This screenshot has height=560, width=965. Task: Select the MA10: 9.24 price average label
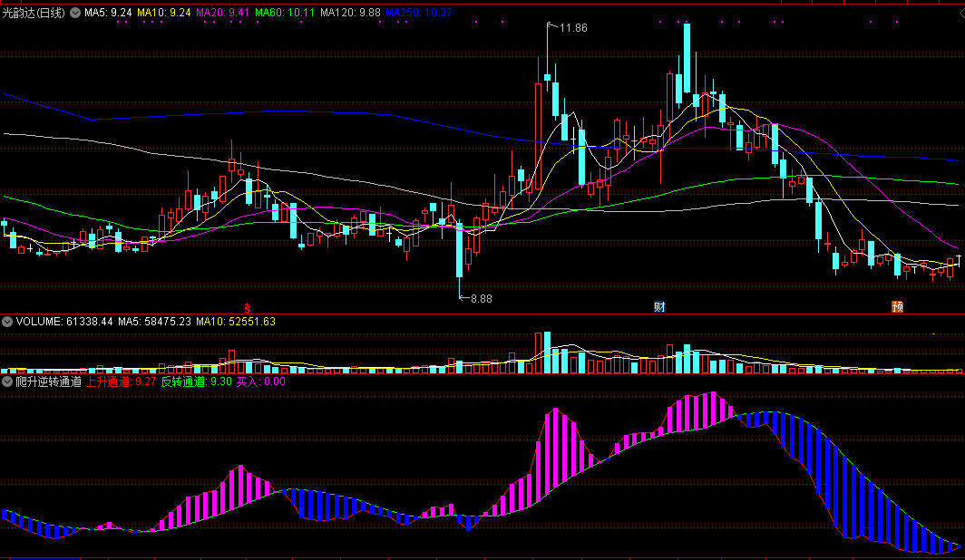tap(163, 13)
